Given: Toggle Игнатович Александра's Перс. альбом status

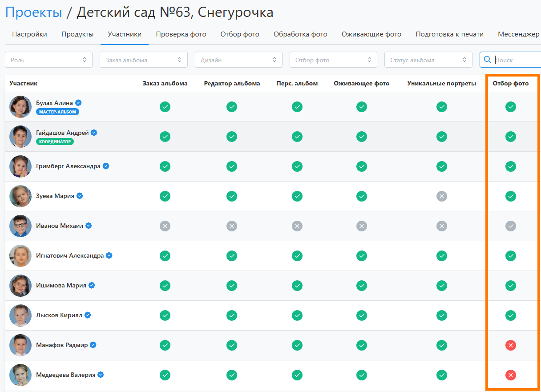Looking at the screenshot, I should tap(297, 255).
